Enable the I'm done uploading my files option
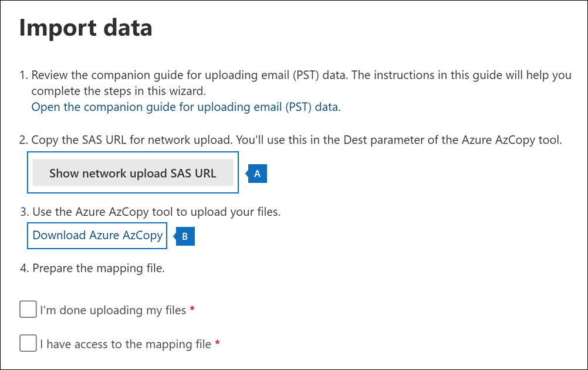Viewport: 588px width, 370px height. 28,308
